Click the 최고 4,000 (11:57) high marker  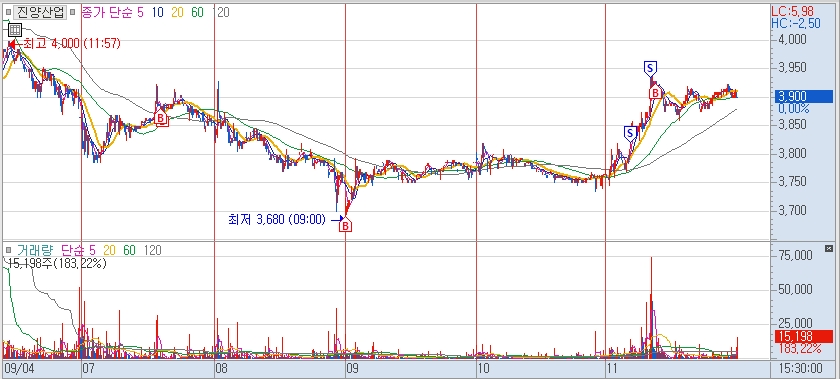pyautogui.click(x=64, y=44)
